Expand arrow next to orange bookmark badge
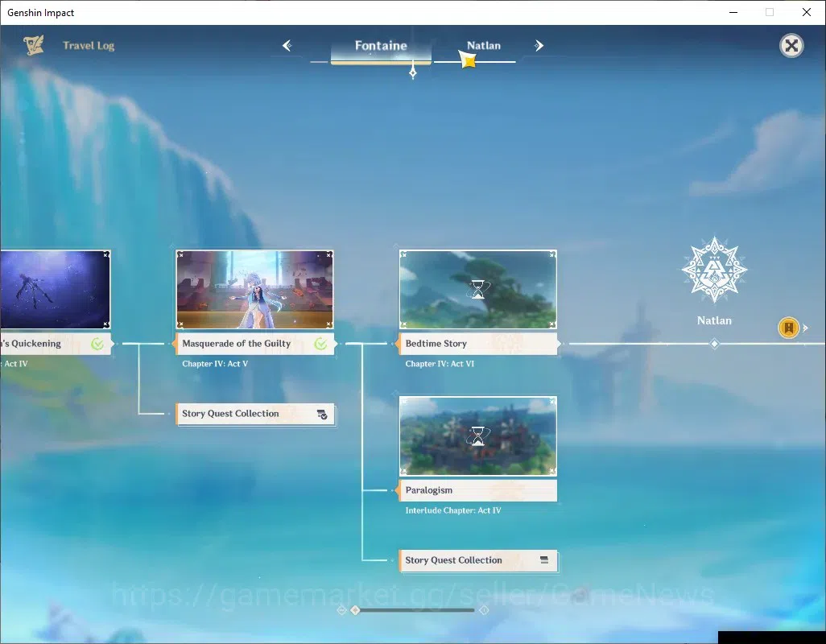This screenshot has height=644, width=826. click(805, 328)
